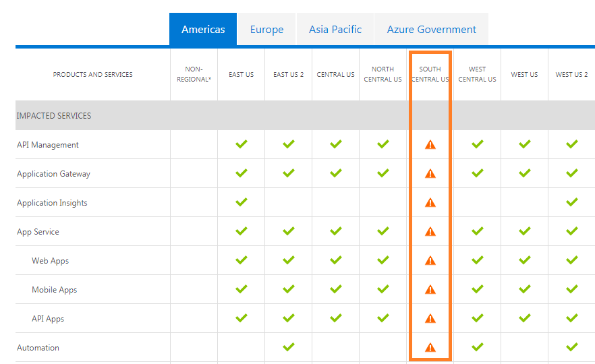
Task: Click the South Central US column header
Action: coord(430,74)
